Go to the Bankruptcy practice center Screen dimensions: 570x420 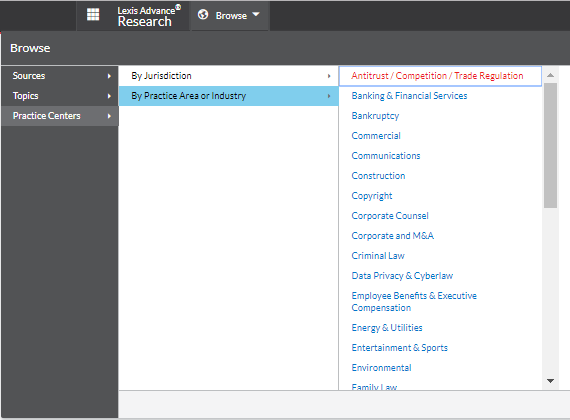(375, 116)
